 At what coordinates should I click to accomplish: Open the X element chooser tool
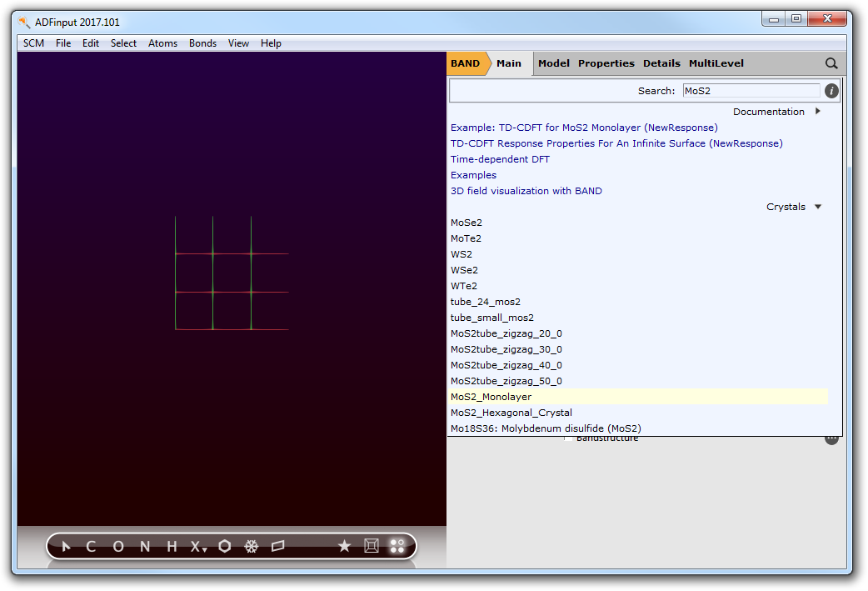pyautogui.click(x=198, y=547)
